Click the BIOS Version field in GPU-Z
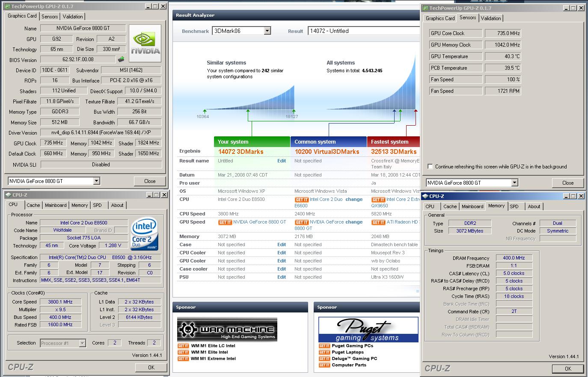Screen dimensions: 588x377 point(78,59)
